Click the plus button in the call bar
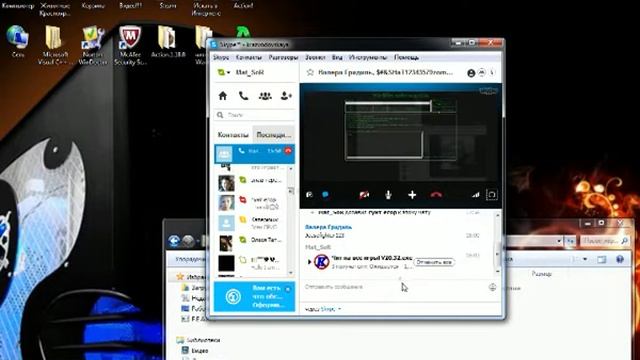This screenshot has width=640, height=360. pos(412,195)
